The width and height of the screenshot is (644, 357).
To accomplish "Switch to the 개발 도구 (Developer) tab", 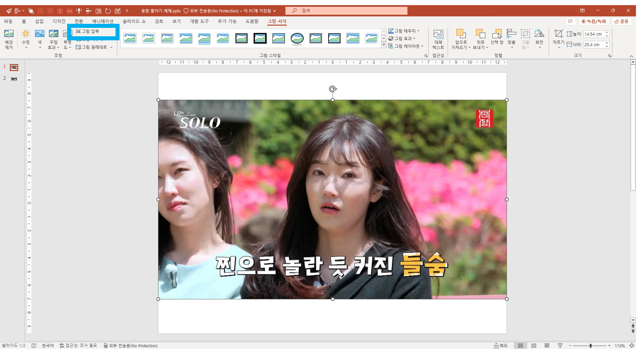I will point(199,22).
